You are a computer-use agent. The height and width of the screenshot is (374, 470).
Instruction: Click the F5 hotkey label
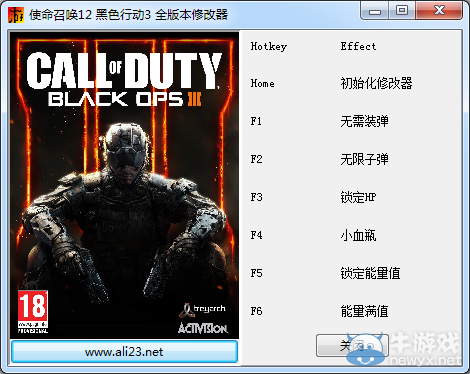click(x=256, y=273)
